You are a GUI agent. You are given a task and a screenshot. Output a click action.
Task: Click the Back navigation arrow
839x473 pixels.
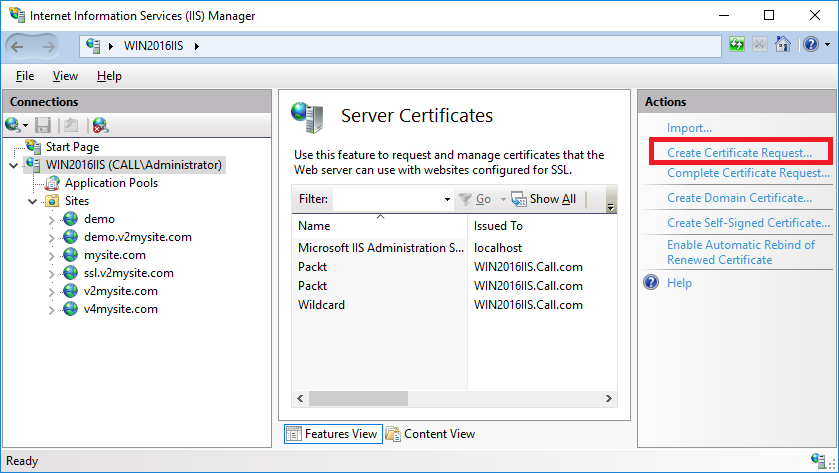[17, 47]
